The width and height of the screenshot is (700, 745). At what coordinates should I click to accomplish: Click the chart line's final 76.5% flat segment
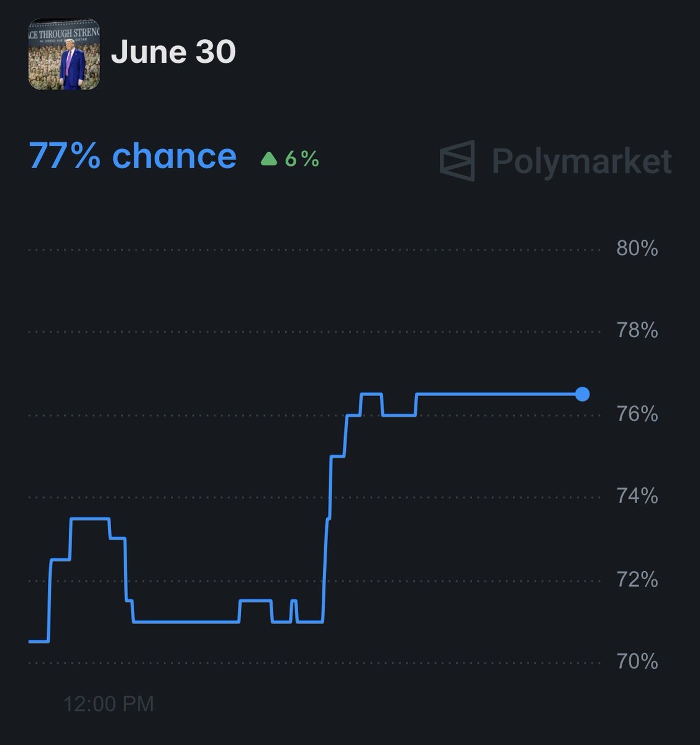497,394
